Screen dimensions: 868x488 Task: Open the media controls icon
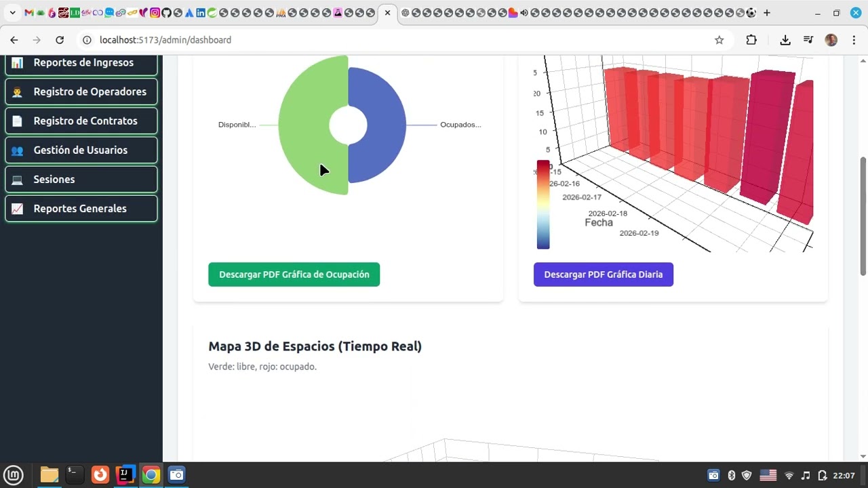[x=808, y=40]
